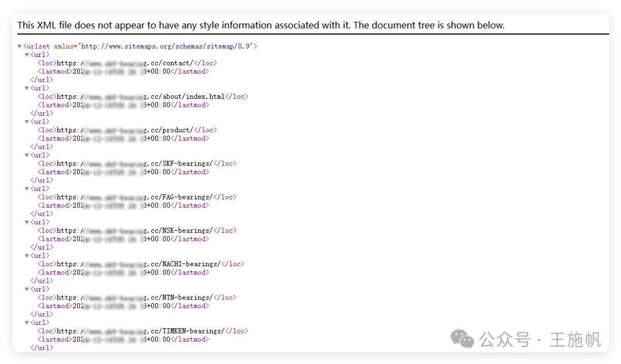Click the loc line ending in /product/

[x=127, y=130]
